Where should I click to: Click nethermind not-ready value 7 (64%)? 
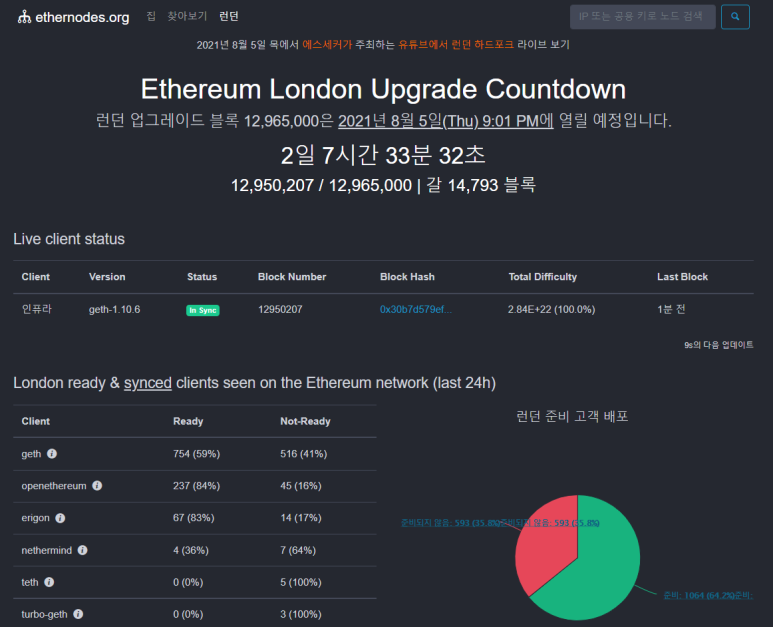pyautogui.click(x=298, y=551)
